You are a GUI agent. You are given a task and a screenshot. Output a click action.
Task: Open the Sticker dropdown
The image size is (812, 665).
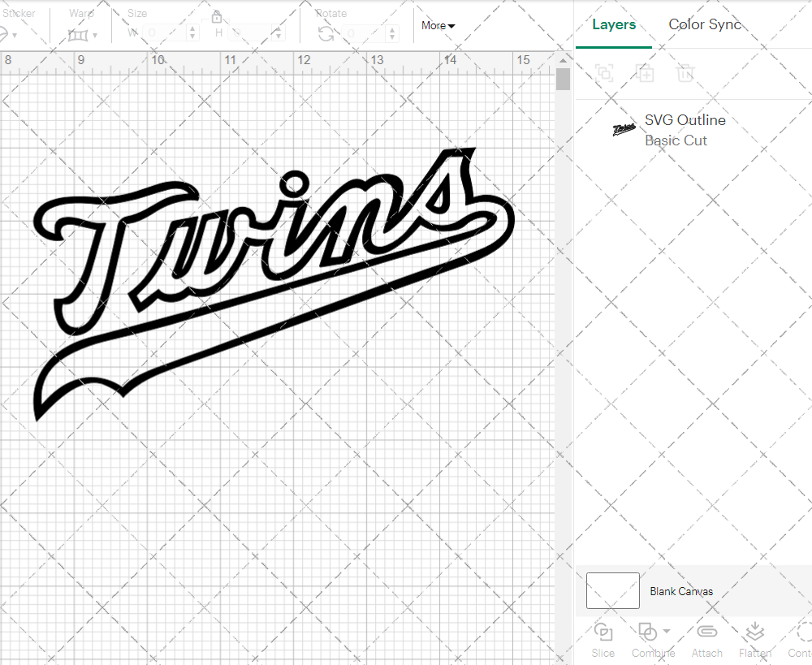[x=9, y=35]
